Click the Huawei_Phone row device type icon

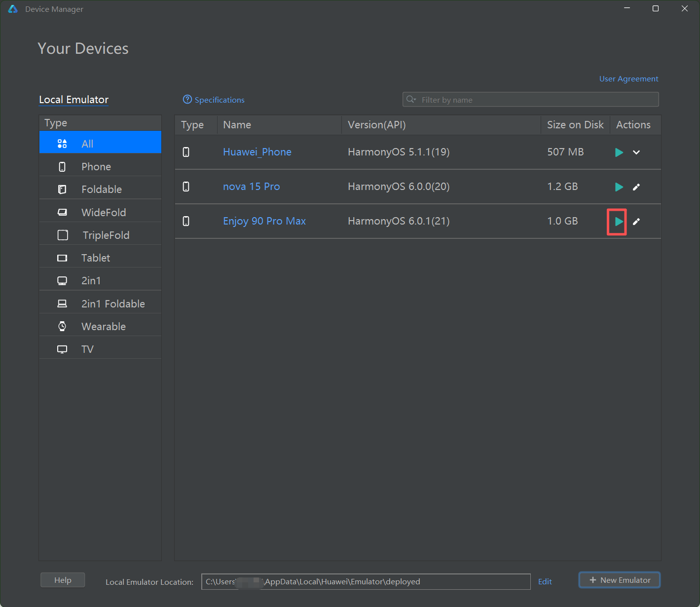186,152
